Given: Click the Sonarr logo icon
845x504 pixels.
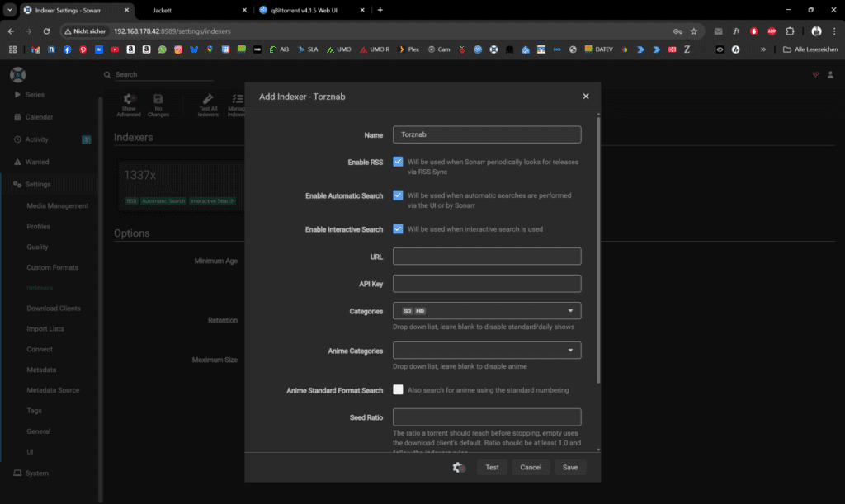Looking at the screenshot, I should point(18,75).
